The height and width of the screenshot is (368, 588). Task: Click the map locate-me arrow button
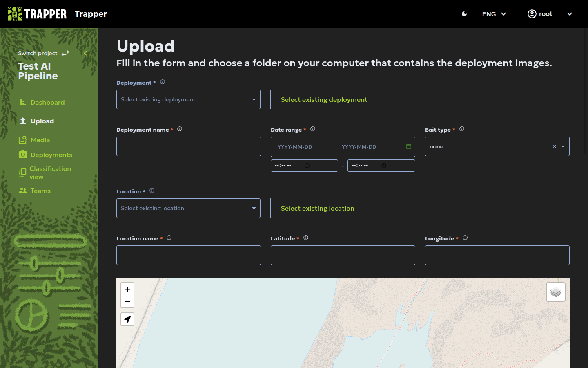[127, 319]
